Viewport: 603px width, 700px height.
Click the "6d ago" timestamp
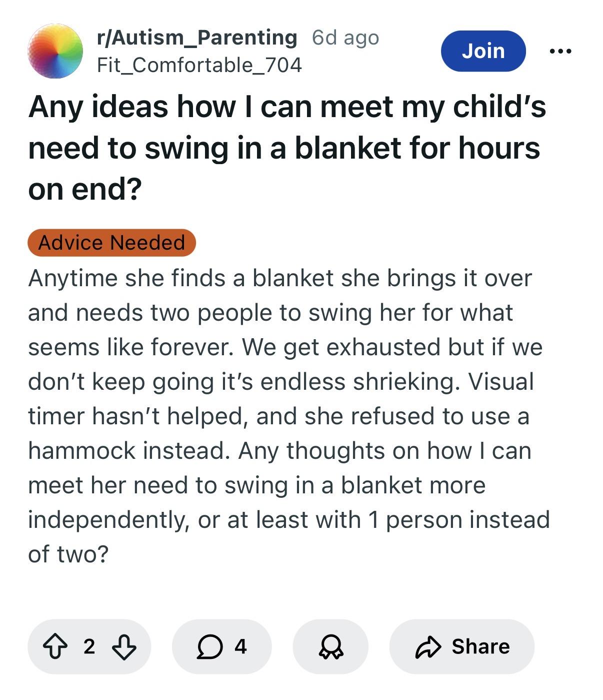(x=345, y=38)
